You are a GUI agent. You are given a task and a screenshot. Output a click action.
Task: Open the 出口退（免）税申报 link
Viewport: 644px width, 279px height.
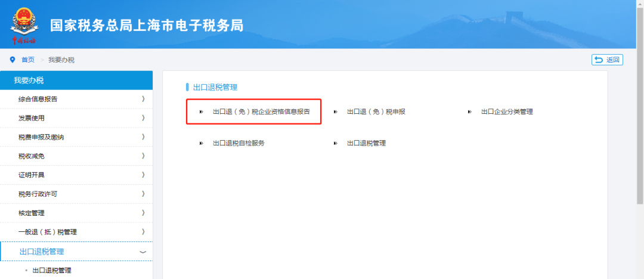(376, 111)
